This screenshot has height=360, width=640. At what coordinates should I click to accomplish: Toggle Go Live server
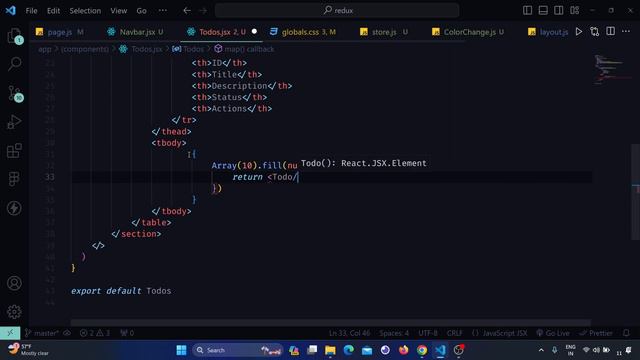click(553, 333)
